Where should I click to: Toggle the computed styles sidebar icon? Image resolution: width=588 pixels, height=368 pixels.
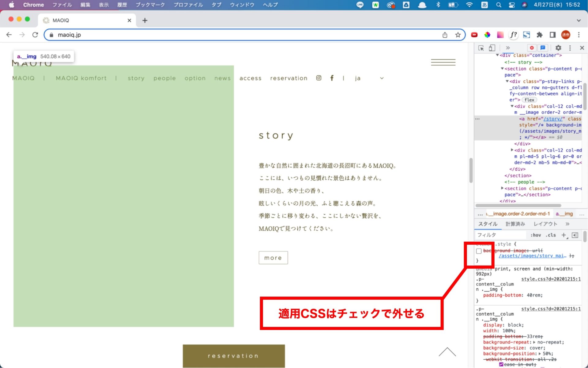pos(575,235)
